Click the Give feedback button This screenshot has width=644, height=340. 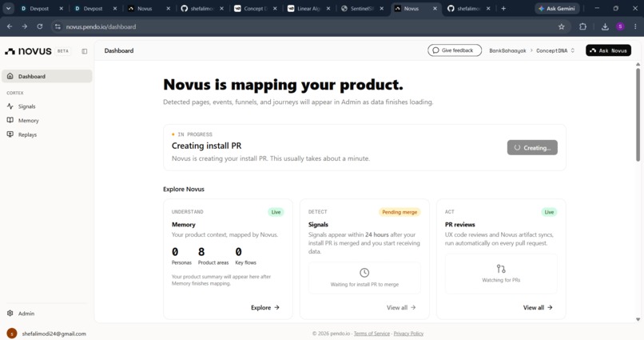(x=455, y=50)
